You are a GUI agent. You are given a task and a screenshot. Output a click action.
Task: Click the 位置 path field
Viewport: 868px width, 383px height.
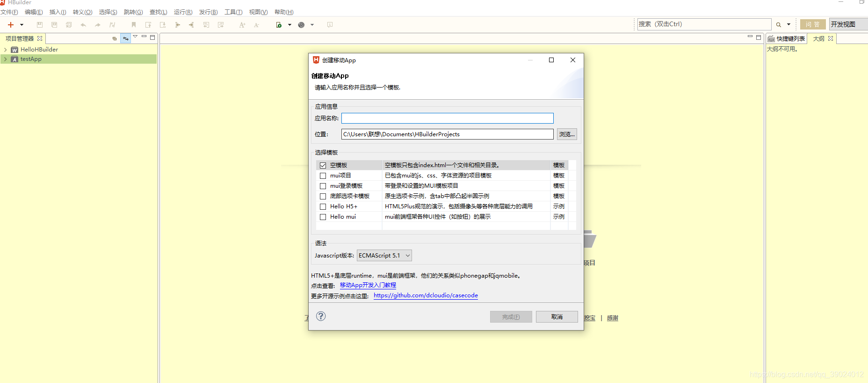click(x=447, y=134)
